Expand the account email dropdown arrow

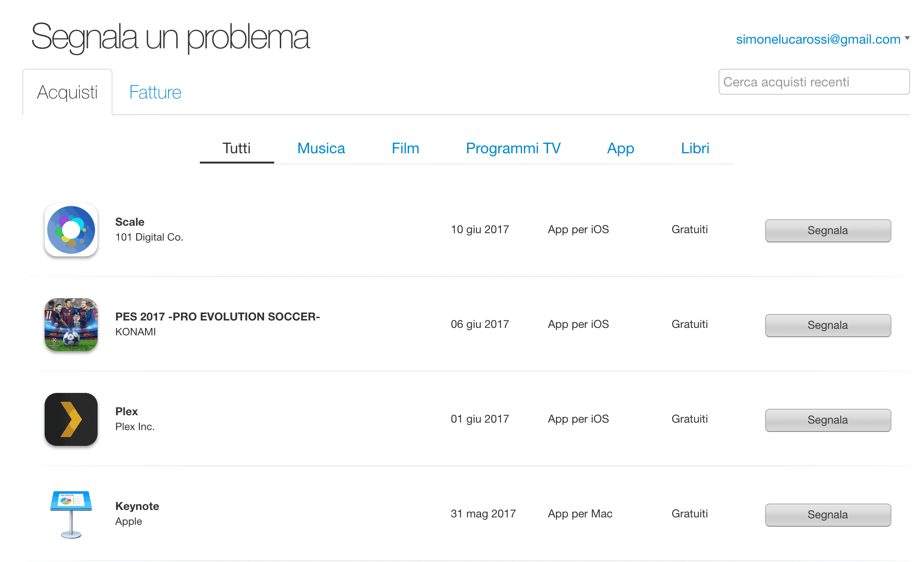pos(907,39)
